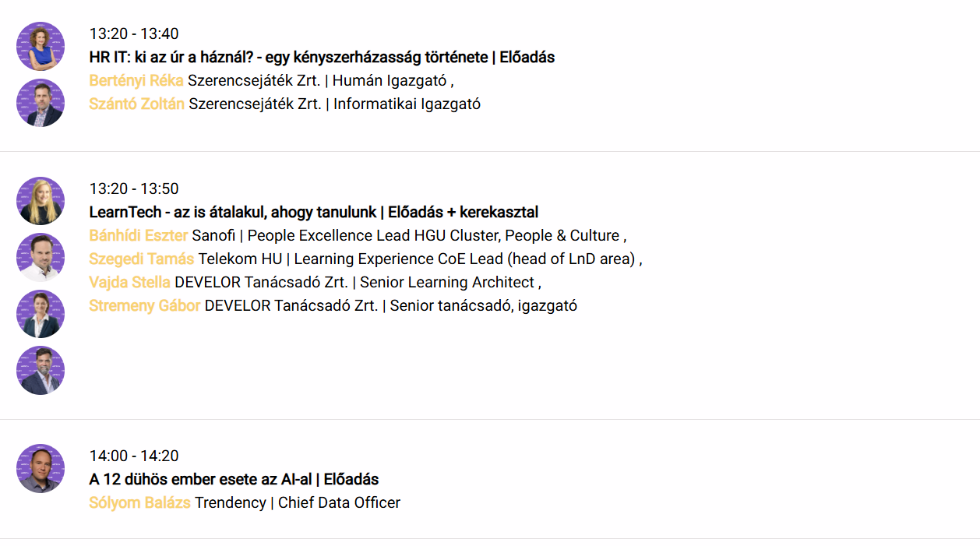Follow the Bánhídi Eszter name link
980x546 pixels.
[x=139, y=235]
